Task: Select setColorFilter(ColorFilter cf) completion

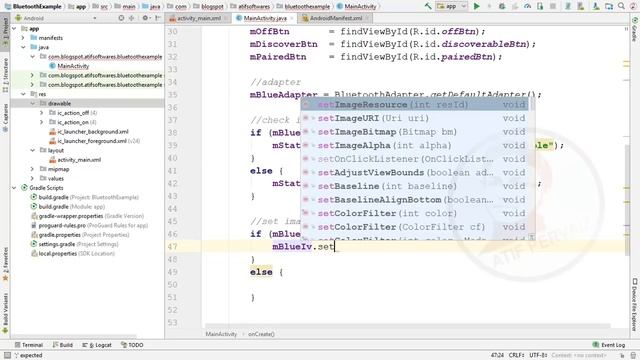Action: click(x=415, y=227)
